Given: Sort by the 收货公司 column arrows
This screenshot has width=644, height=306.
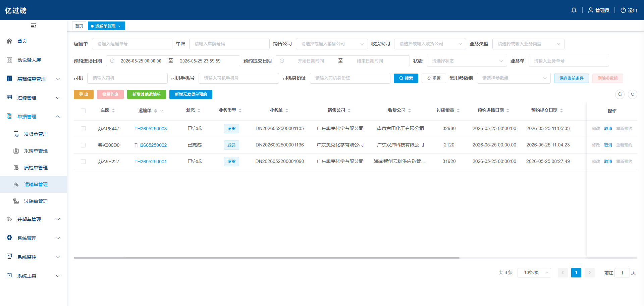Looking at the screenshot, I should (x=410, y=111).
